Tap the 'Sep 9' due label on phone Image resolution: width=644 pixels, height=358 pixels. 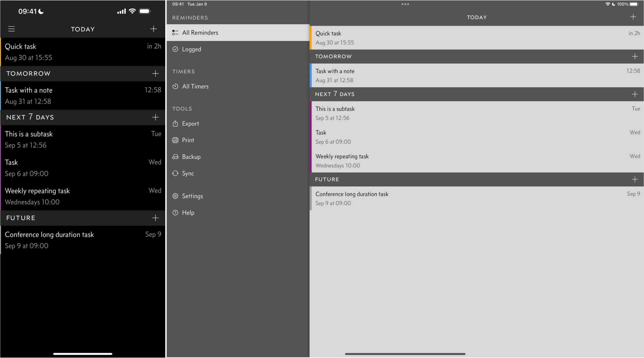[x=153, y=234]
